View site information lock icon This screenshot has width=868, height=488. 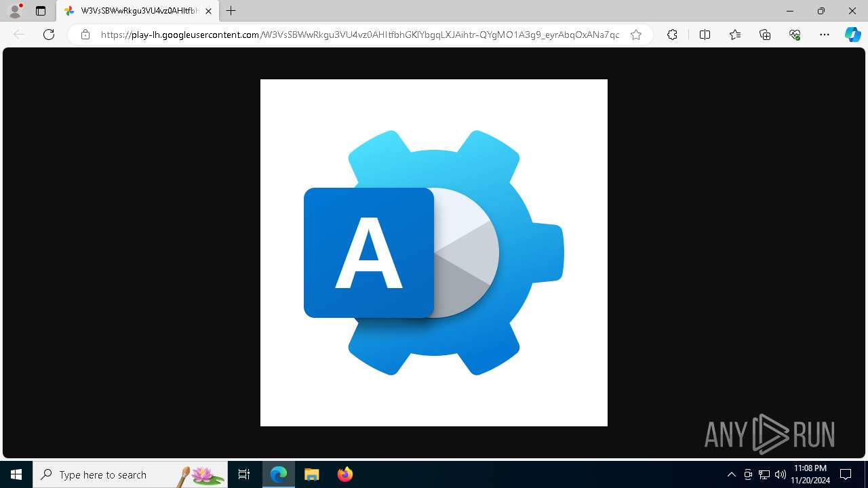85,35
